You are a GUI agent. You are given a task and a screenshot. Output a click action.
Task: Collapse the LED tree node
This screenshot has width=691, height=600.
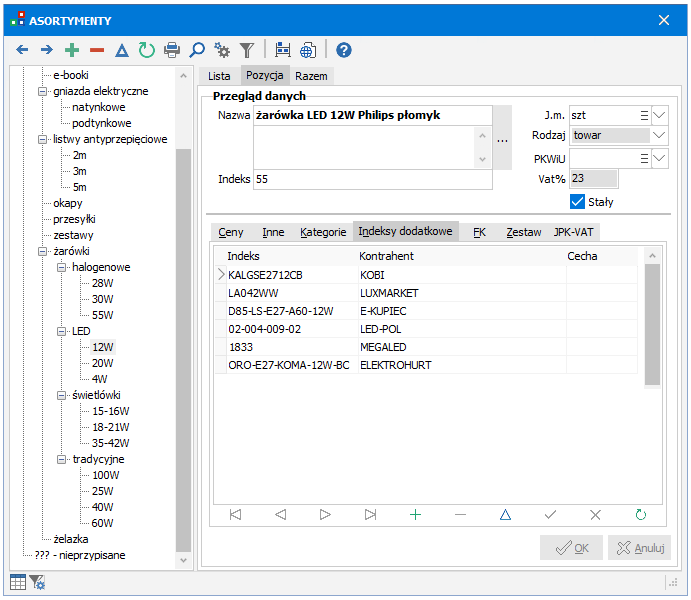pyautogui.click(x=62, y=331)
